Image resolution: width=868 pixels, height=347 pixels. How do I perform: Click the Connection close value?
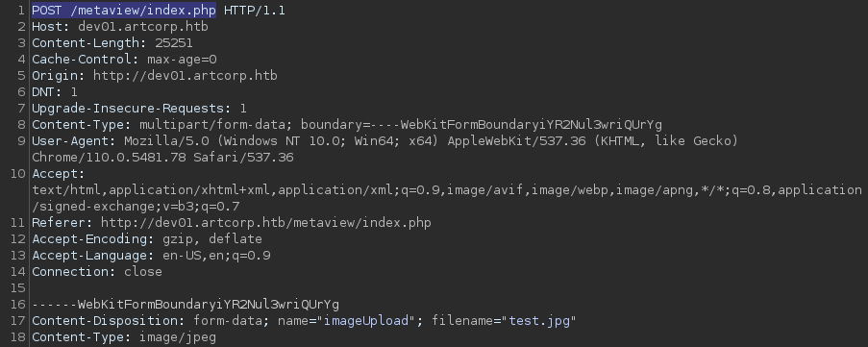(x=143, y=272)
